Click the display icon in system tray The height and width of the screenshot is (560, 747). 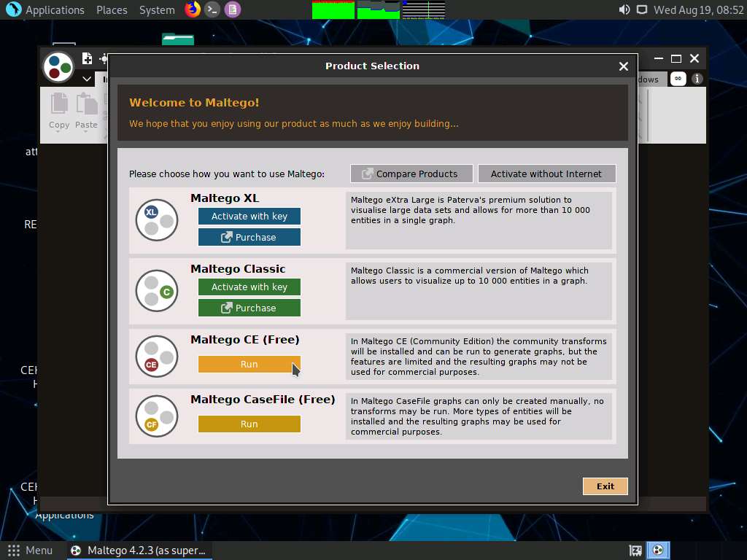coord(642,9)
